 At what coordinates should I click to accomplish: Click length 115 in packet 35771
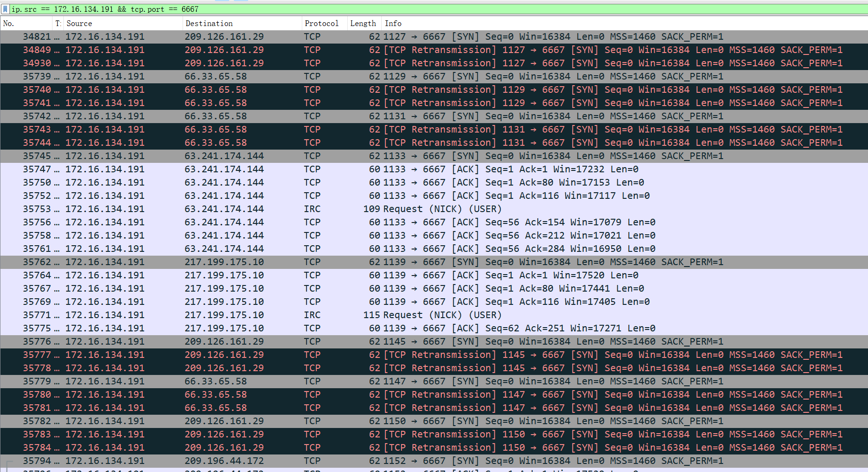pyautogui.click(x=372, y=315)
